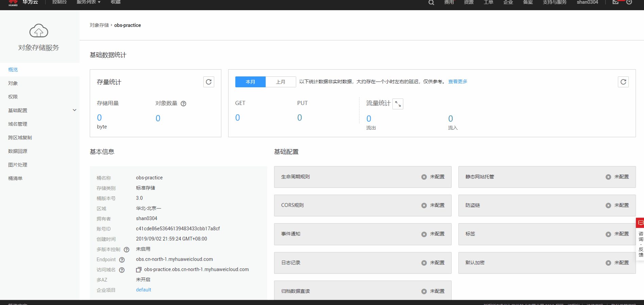This screenshot has height=305, width=644.
Task: Click the power icon at top right
Action: pos(629,2)
